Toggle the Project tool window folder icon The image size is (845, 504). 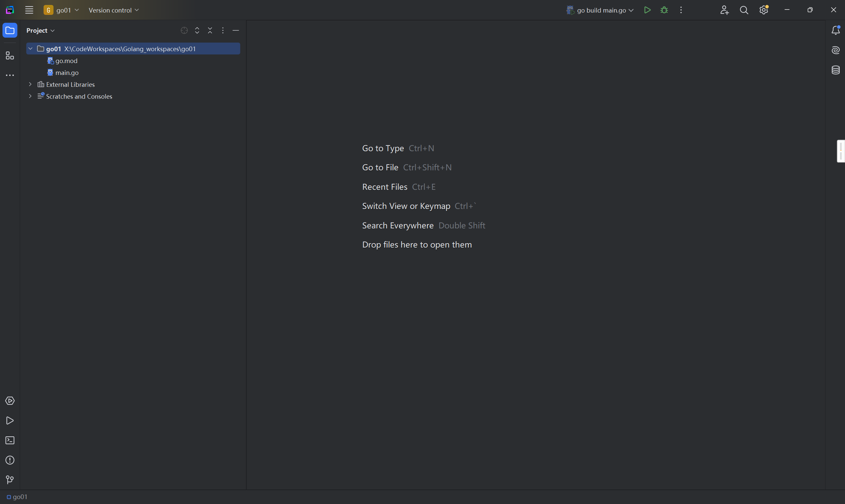pyautogui.click(x=10, y=30)
